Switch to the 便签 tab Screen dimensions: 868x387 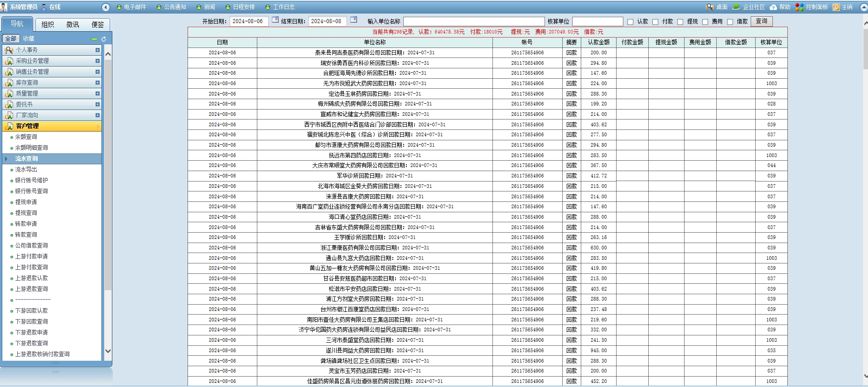97,24
